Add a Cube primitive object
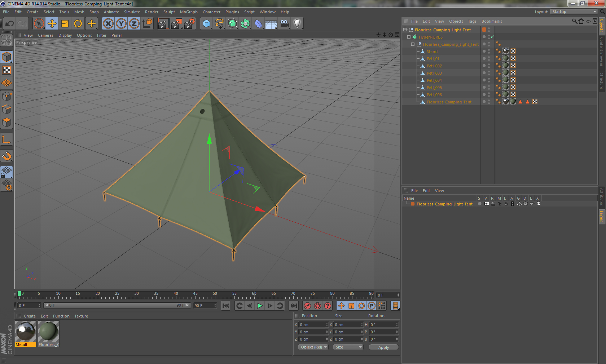 point(206,24)
